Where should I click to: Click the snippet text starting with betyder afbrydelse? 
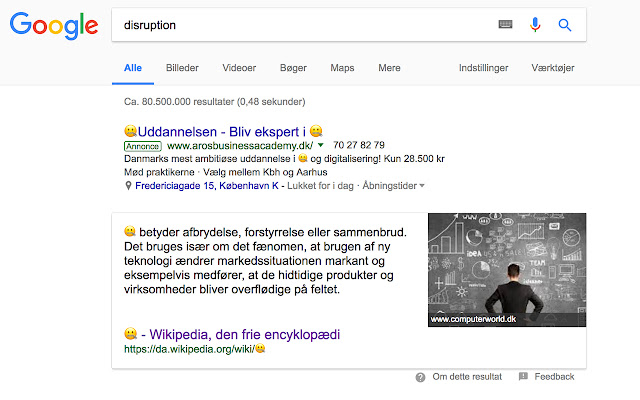pos(265,261)
